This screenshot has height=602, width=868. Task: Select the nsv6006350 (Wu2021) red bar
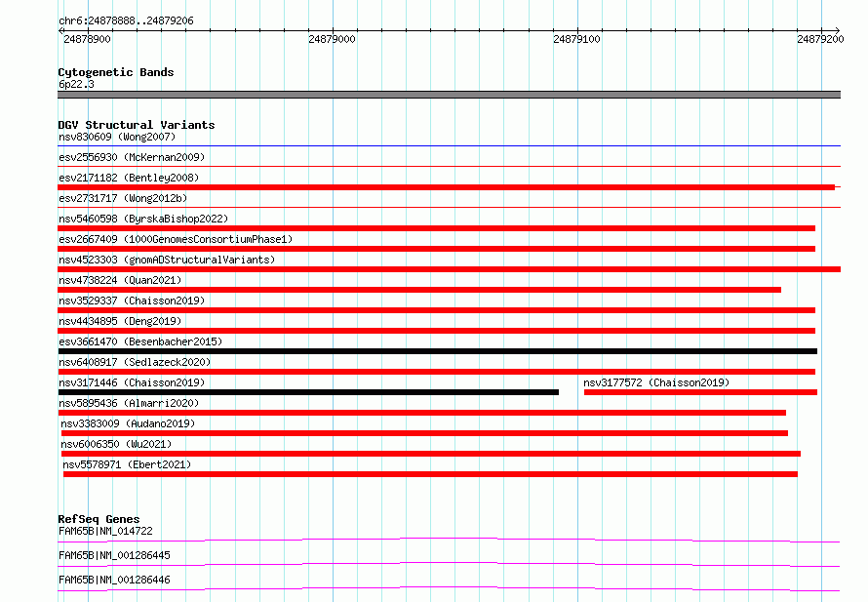(431, 454)
